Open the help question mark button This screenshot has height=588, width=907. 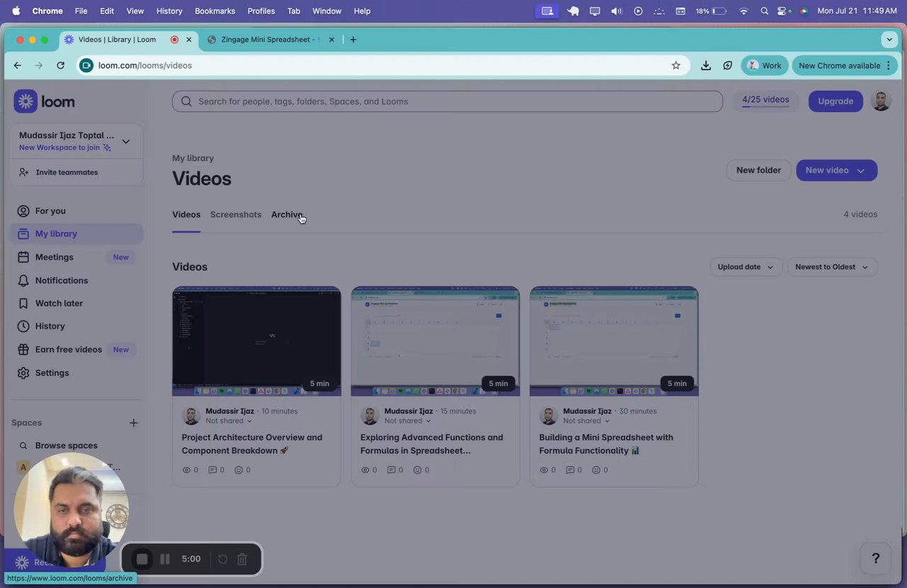[x=876, y=558]
